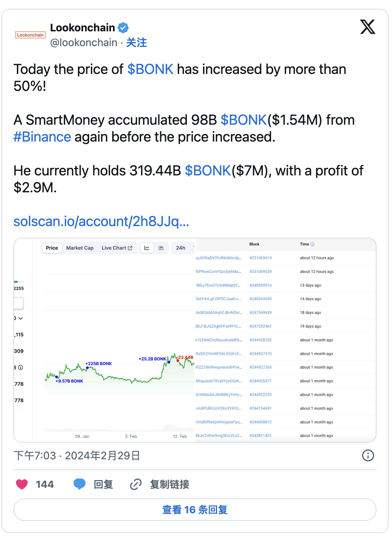The height and width of the screenshot is (541, 392).
Task: Click the #Binance hashtag
Action: click(42, 137)
